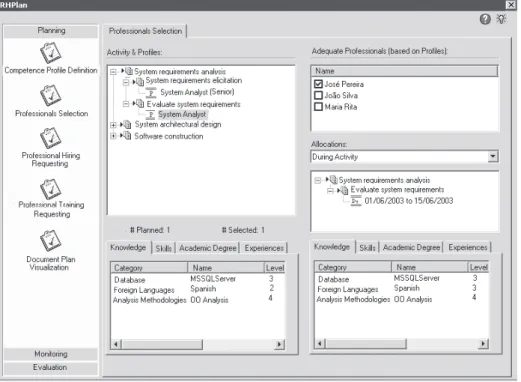Screen dimensions: 521x382
Task: Click left table scroll right arrow
Action: pos(279,344)
